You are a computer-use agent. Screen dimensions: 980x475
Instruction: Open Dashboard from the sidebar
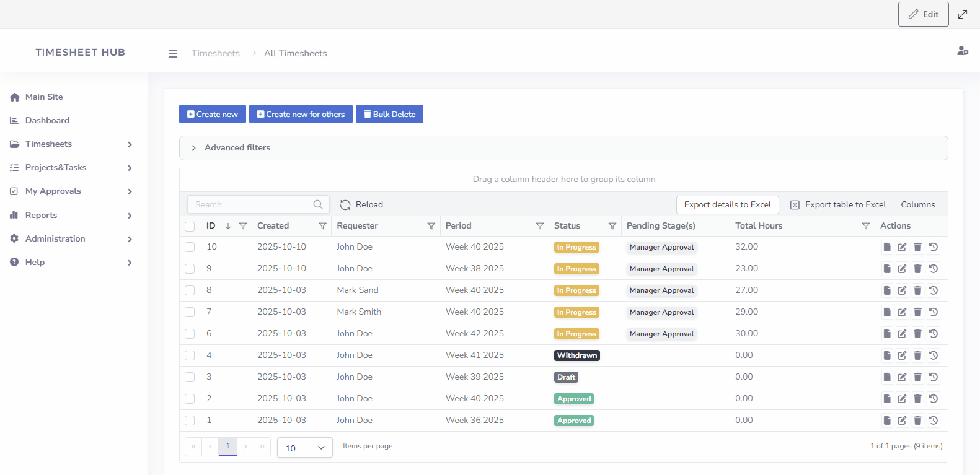[x=47, y=120]
